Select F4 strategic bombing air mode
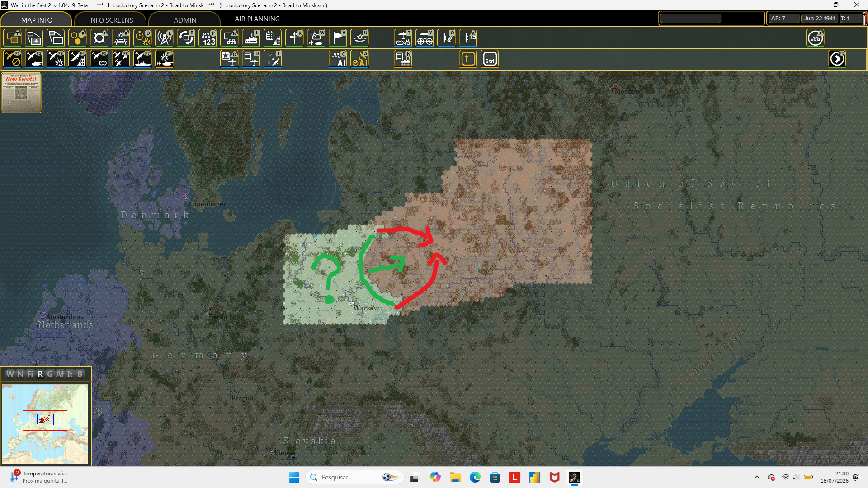Viewport: 868px width, 488px height. click(78, 59)
